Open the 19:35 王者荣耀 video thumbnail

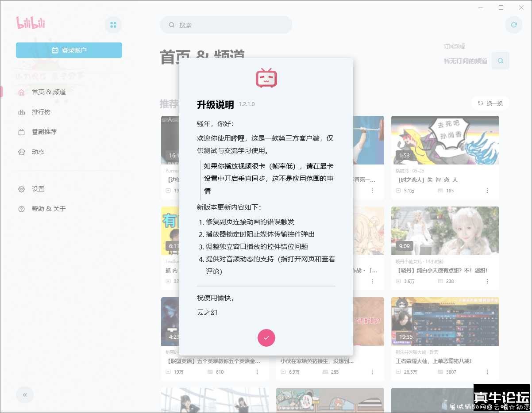pos(445,321)
